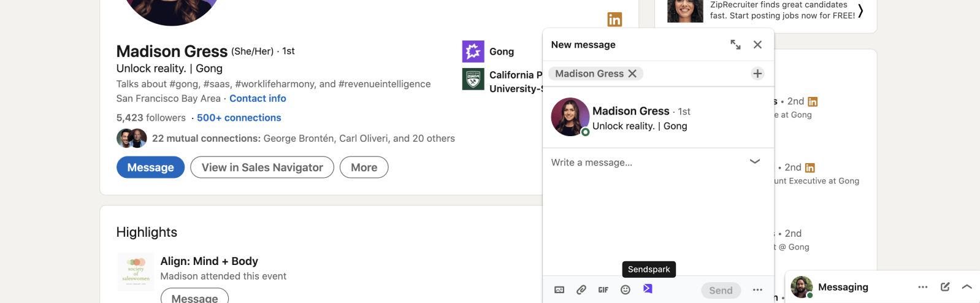Attach a file with the paperclip icon

[581, 290]
